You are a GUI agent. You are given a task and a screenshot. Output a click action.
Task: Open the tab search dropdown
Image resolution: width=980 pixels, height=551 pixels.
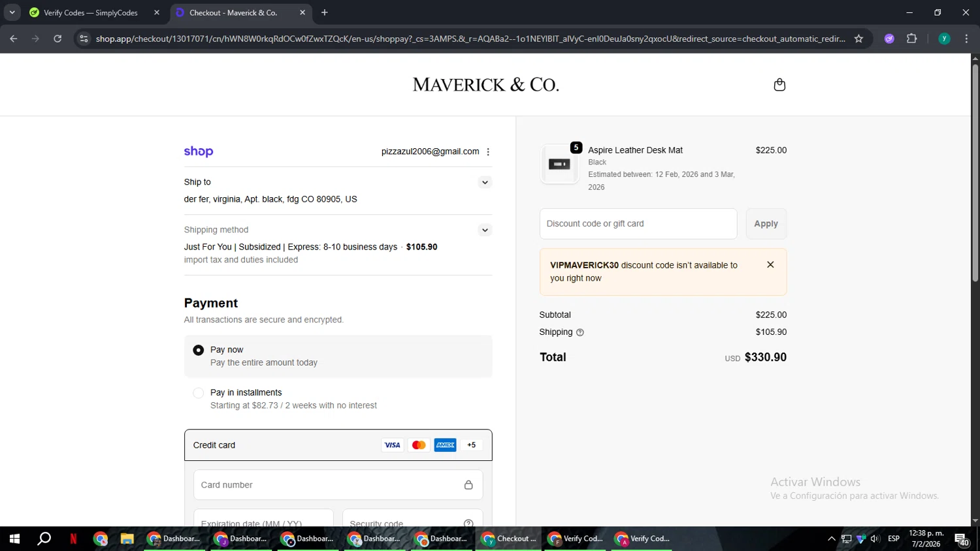12,12
